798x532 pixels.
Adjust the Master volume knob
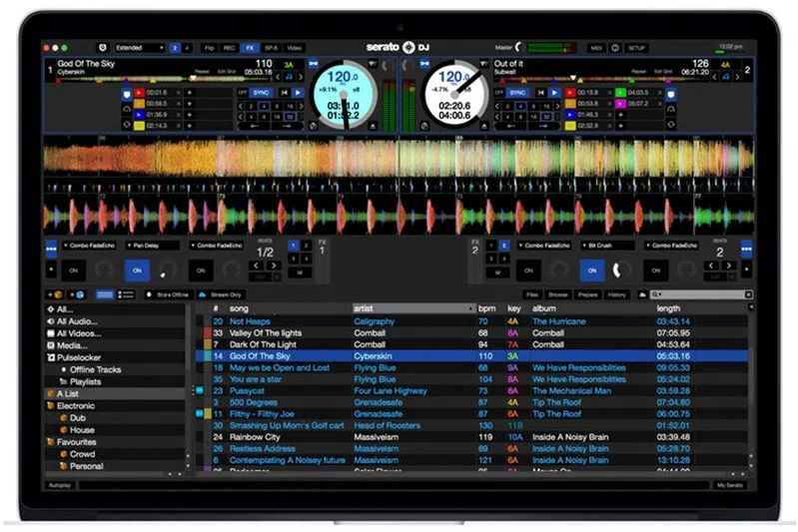(x=519, y=47)
